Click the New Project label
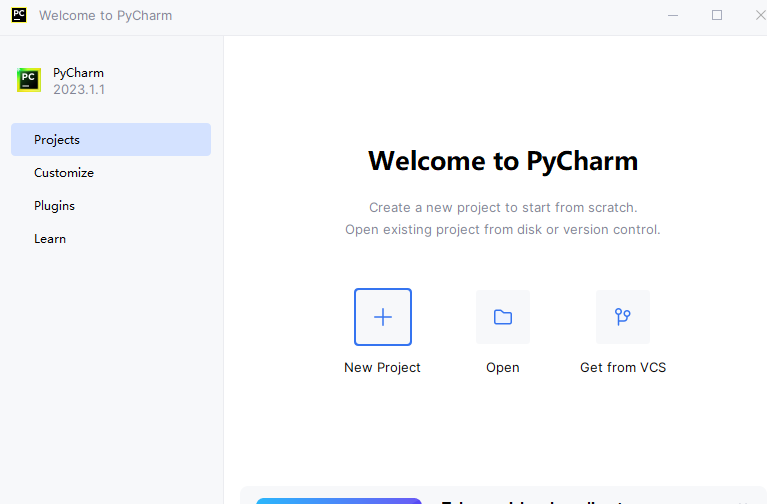767x504 pixels. (x=382, y=367)
